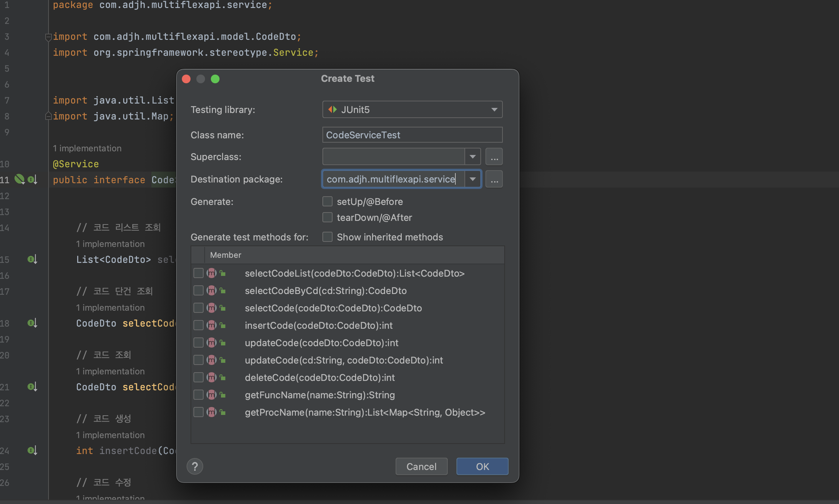Screen dimensions: 839x504
Task: Click fold marker beside line 3 import
Action: [x=48, y=37]
